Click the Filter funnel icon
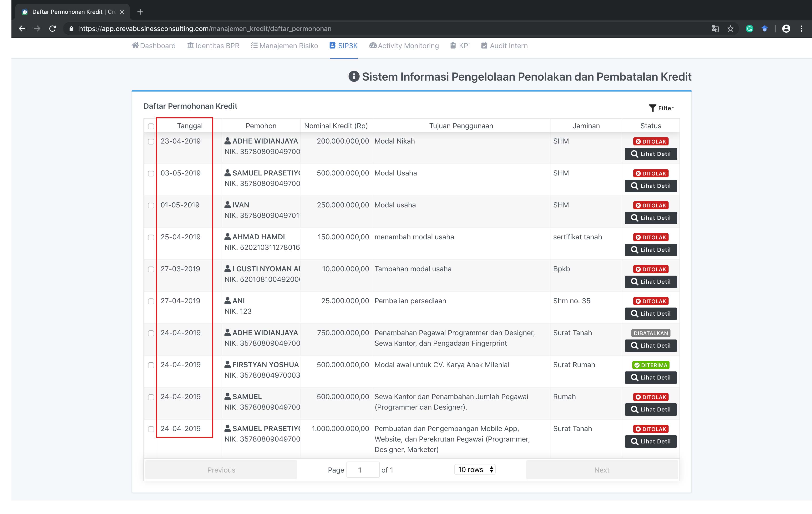Screen dimensions: 812x514 pyautogui.click(x=652, y=108)
